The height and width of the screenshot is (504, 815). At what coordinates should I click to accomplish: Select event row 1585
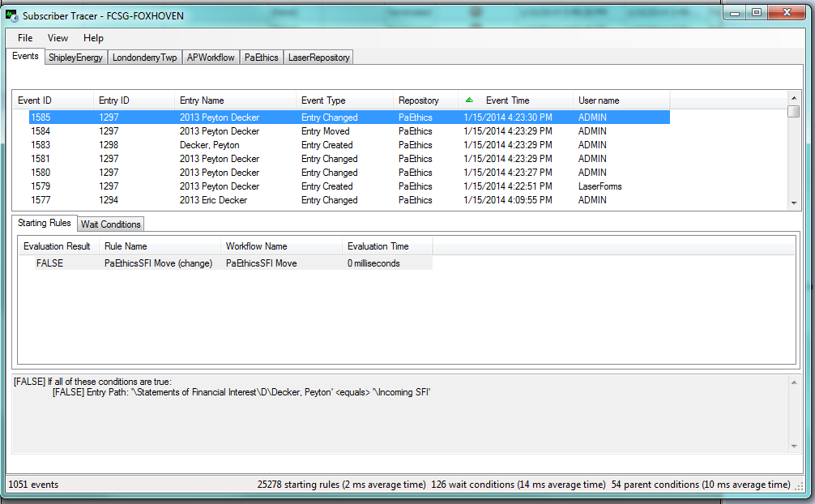coord(349,117)
